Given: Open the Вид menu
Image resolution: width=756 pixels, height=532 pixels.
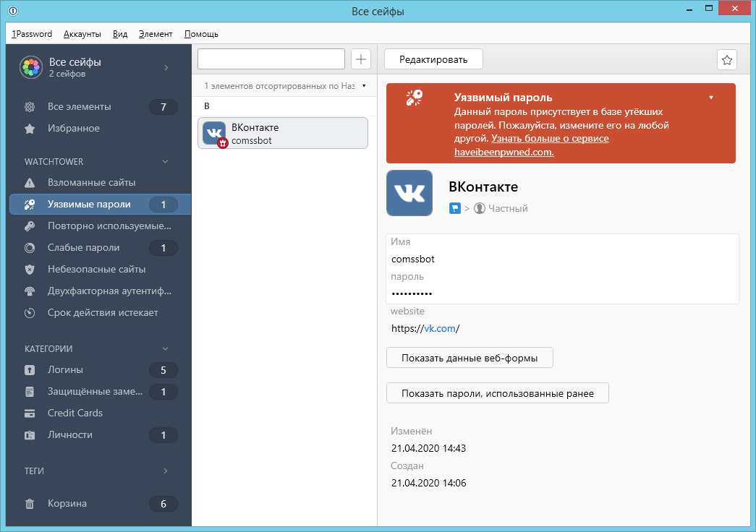Looking at the screenshot, I should point(120,34).
